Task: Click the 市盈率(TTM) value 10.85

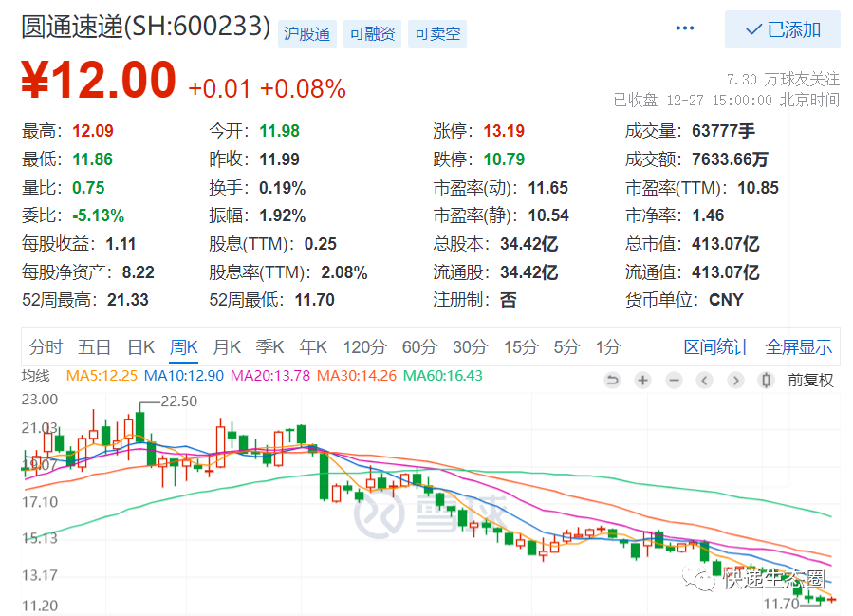Action: [x=758, y=188]
